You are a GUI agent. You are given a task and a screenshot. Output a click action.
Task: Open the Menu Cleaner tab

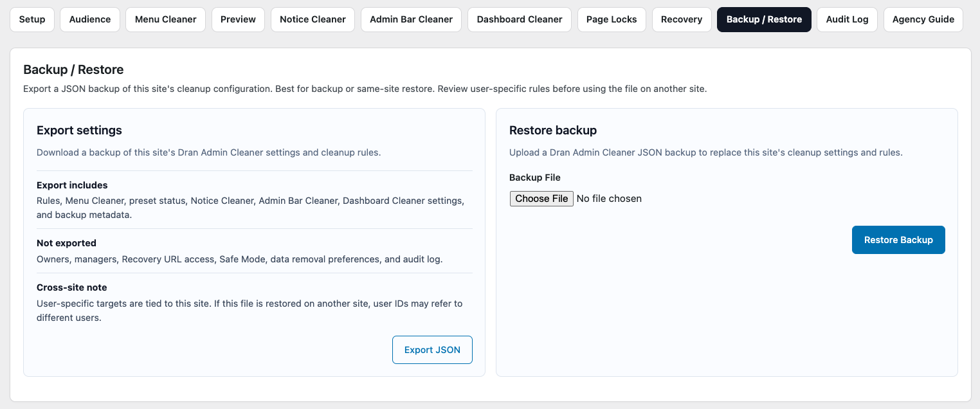(x=166, y=19)
